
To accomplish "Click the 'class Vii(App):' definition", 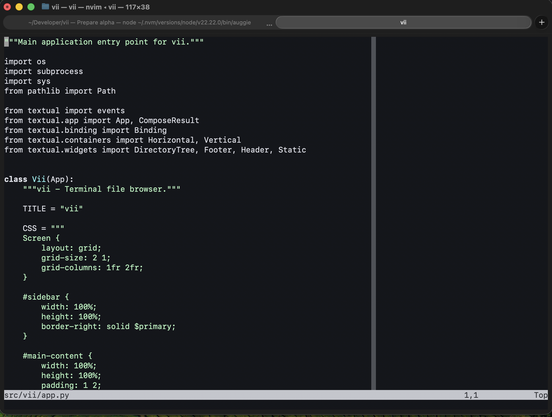I will pyautogui.click(x=39, y=179).
